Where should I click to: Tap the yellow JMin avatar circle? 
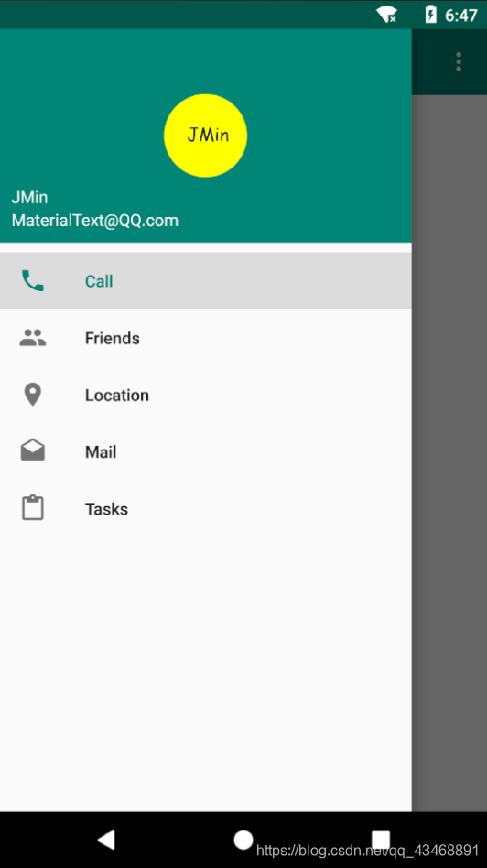205,136
